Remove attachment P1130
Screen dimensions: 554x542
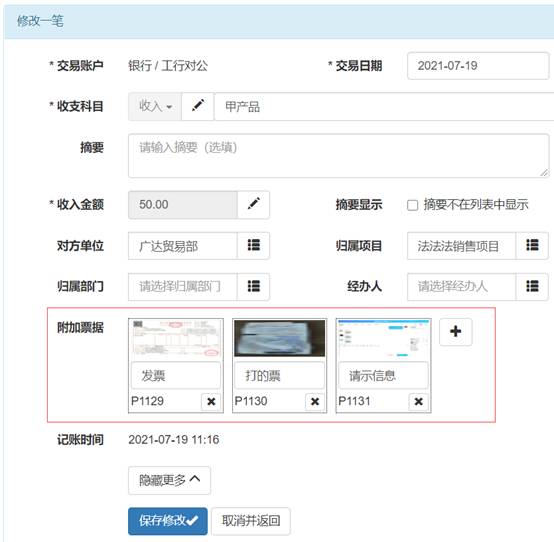[x=315, y=401]
